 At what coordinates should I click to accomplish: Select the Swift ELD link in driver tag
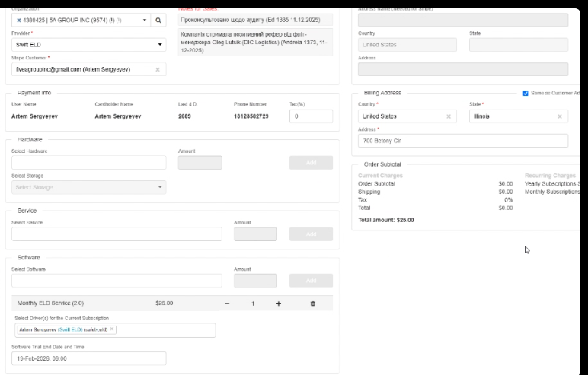70,329
